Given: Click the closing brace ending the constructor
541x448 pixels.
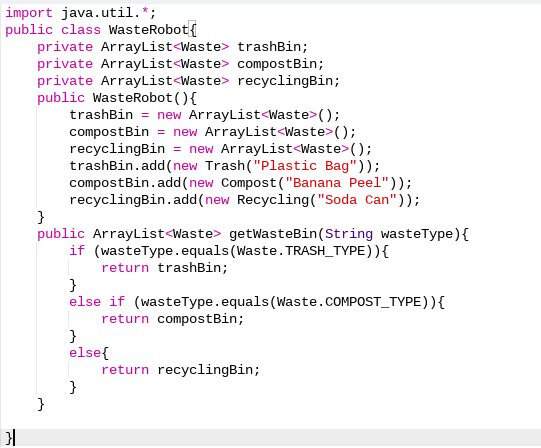Looking at the screenshot, I should tap(41, 217).
